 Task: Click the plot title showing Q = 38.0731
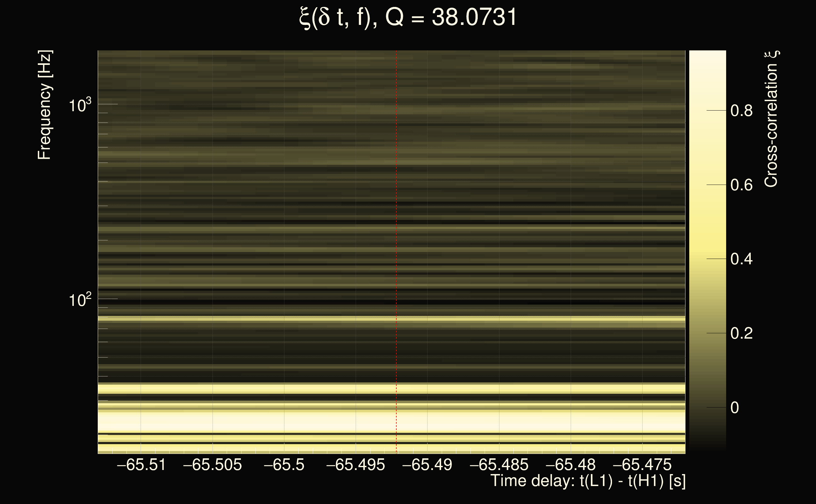[x=408, y=17]
